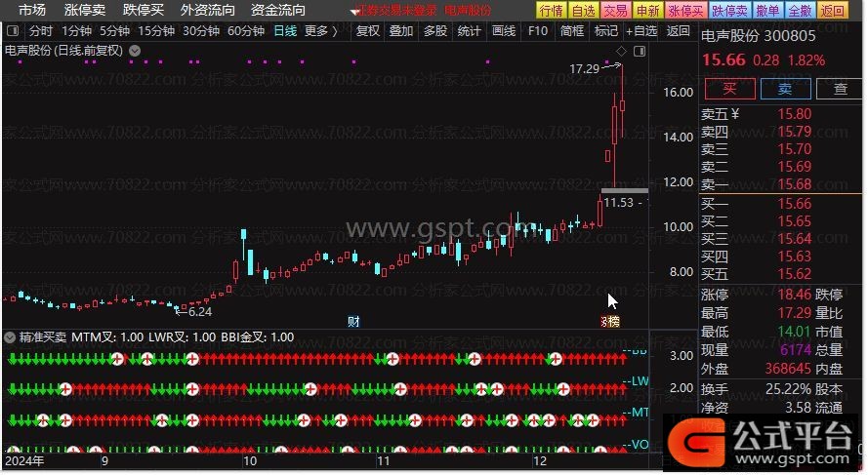
Task: Switch to the 1分钟 timeframe
Action: click(76, 31)
